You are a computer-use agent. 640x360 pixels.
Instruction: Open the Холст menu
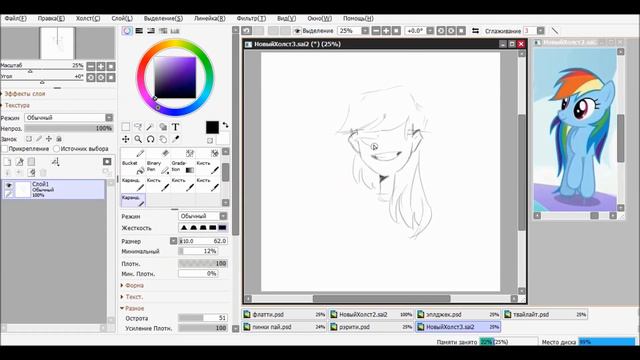pyautogui.click(x=88, y=18)
